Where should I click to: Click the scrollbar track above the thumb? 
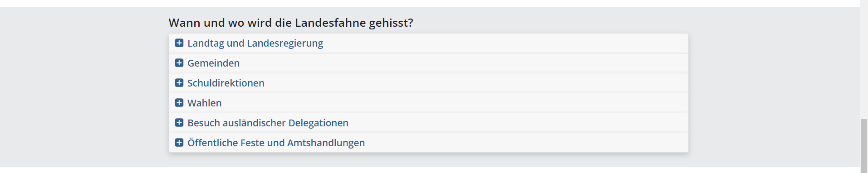pyautogui.click(x=864, y=59)
